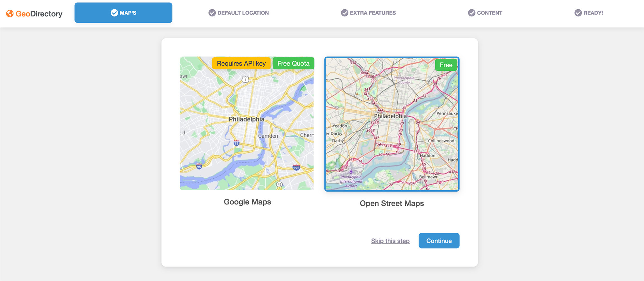Select the Open Street Maps thumbnail
Viewport: 644px width, 281px height.
(x=392, y=124)
